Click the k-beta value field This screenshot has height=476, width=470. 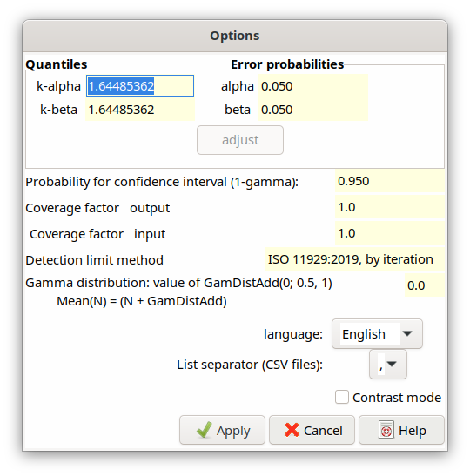[140, 110]
